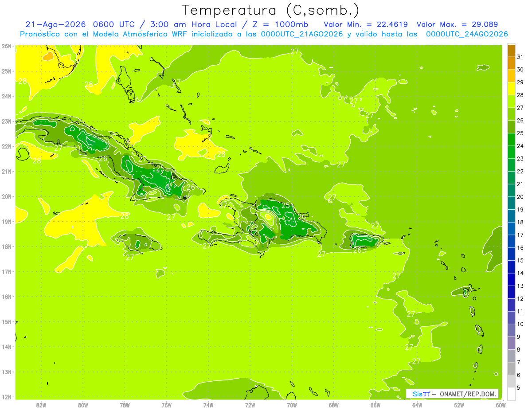Click the "6" label on the color scale
The height and width of the screenshot is (411, 532).
(518, 375)
